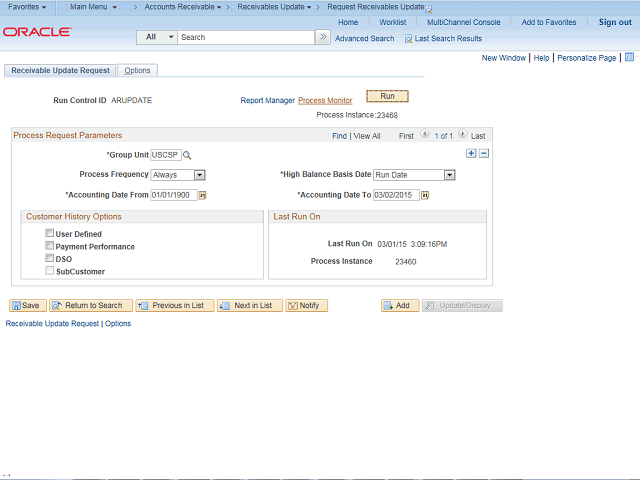Click the Previous in List button
Viewport: 640px width, 480px height.
175,306
